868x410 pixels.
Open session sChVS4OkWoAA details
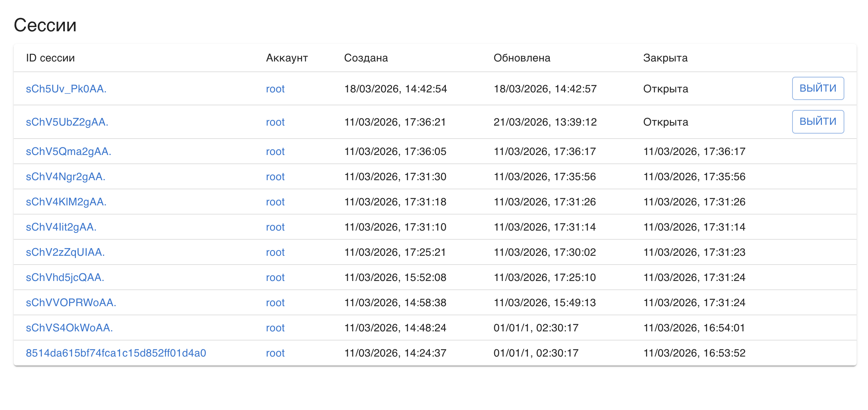[x=69, y=328]
